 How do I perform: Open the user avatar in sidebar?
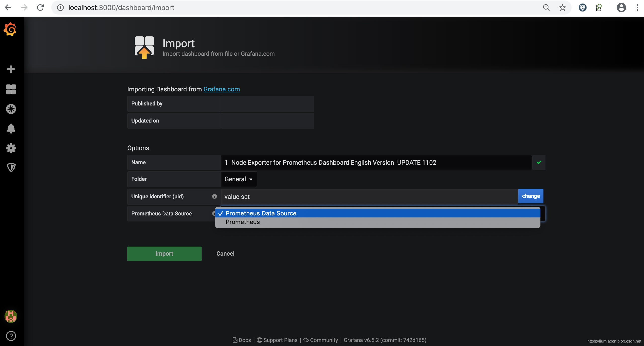coord(11,316)
